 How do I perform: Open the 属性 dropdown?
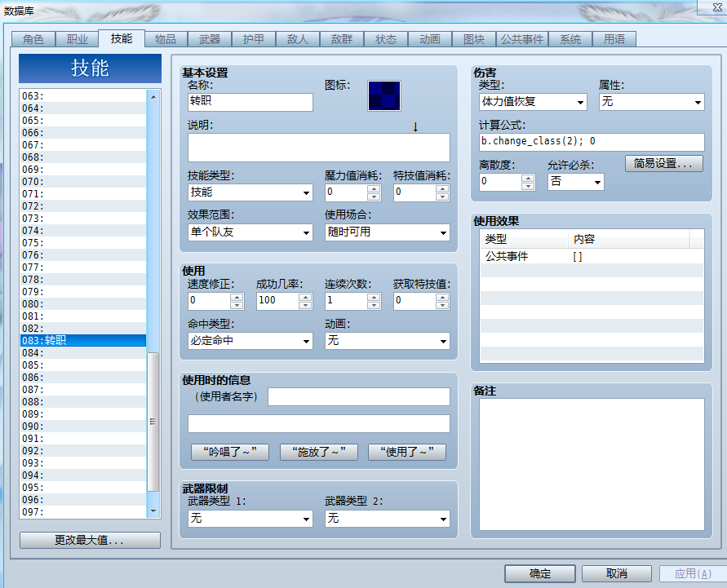click(651, 102)
